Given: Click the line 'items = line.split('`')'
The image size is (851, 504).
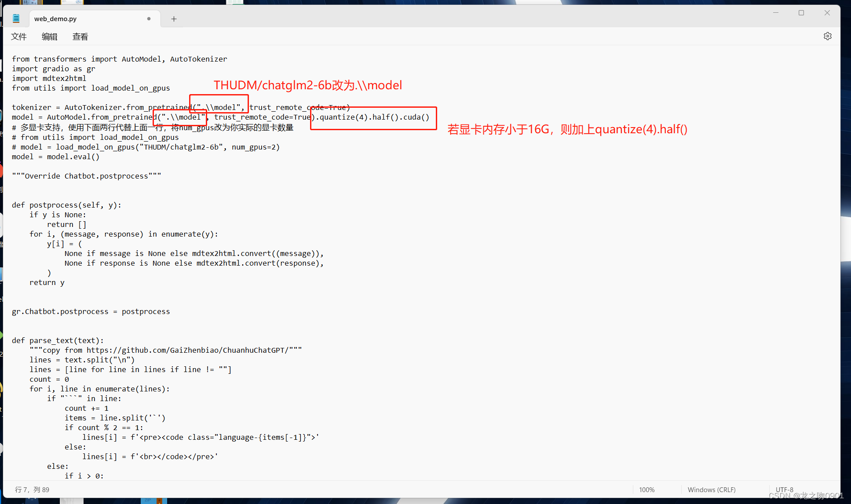Looking at the screenshot, I should click(115, 418).
